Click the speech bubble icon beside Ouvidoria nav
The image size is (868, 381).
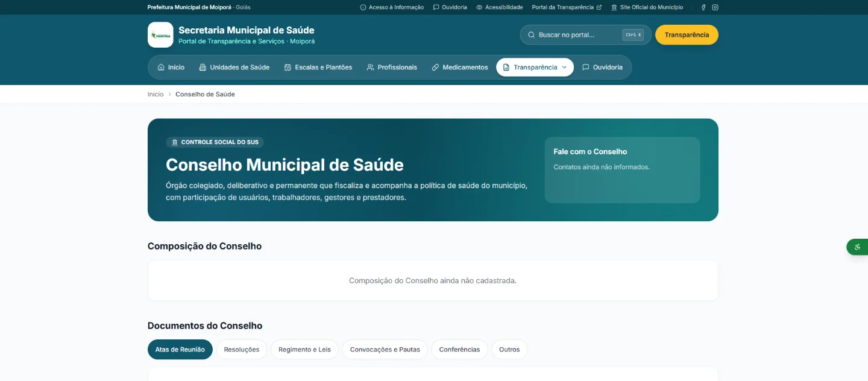[x=585, y=68]
